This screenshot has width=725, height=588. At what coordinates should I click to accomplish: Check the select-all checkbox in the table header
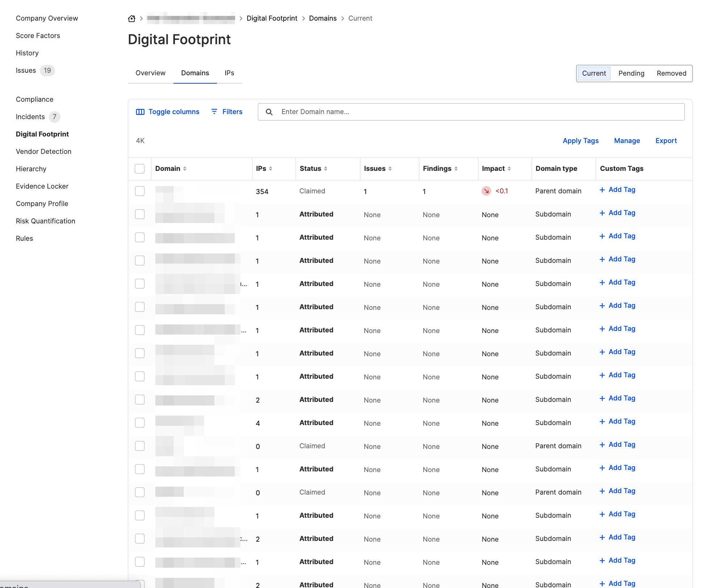139,168
